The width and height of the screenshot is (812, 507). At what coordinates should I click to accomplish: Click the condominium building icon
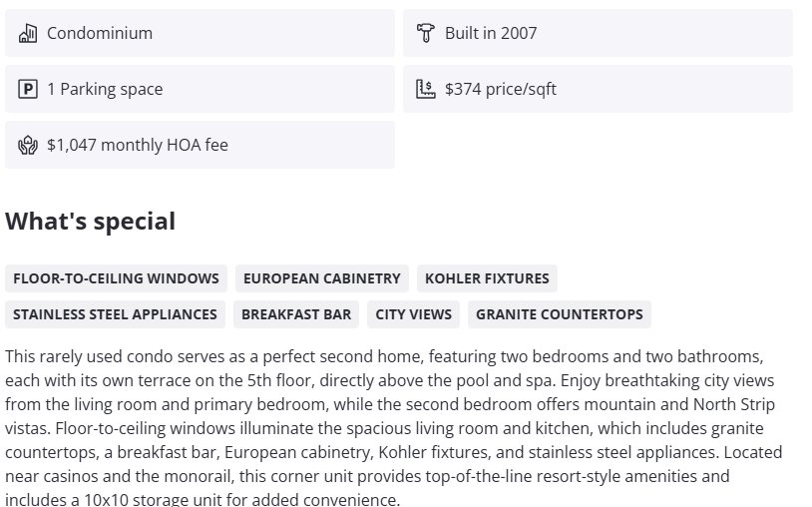coord(28,33)
